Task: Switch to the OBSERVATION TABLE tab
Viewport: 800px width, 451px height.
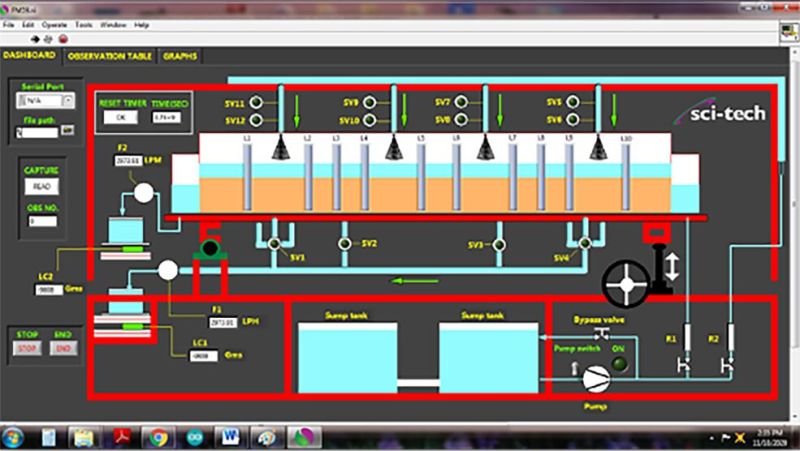Action: point(109,56)
